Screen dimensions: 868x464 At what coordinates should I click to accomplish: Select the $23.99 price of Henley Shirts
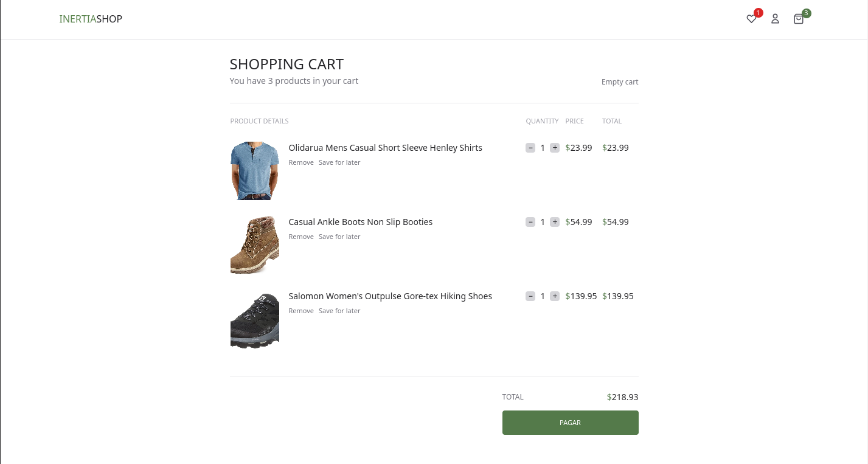click(579, 148)
